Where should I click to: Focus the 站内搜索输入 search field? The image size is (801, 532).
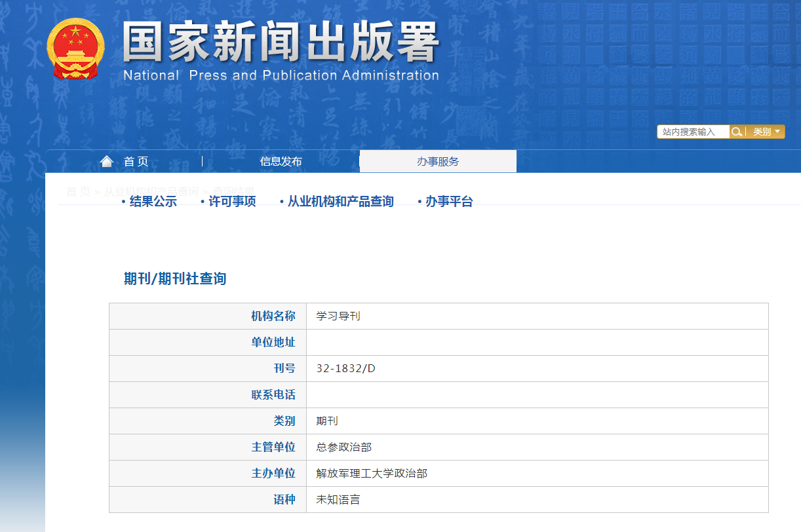coord(694,132)
